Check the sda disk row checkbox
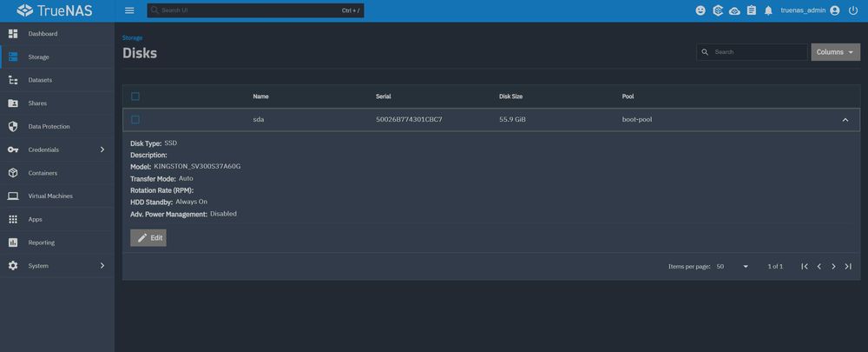The width and height of the screenshot is (868, 352). (135, 120)
